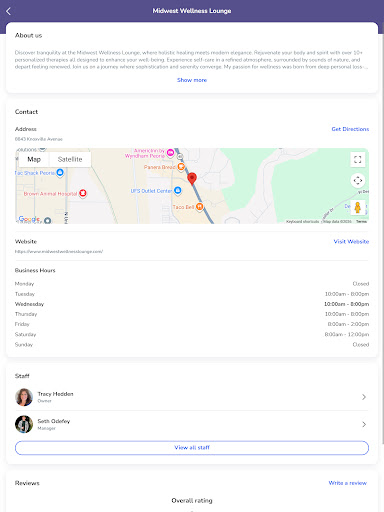Click Sunday Closed status text
This screenshot has width=384, height=512.
361,345
